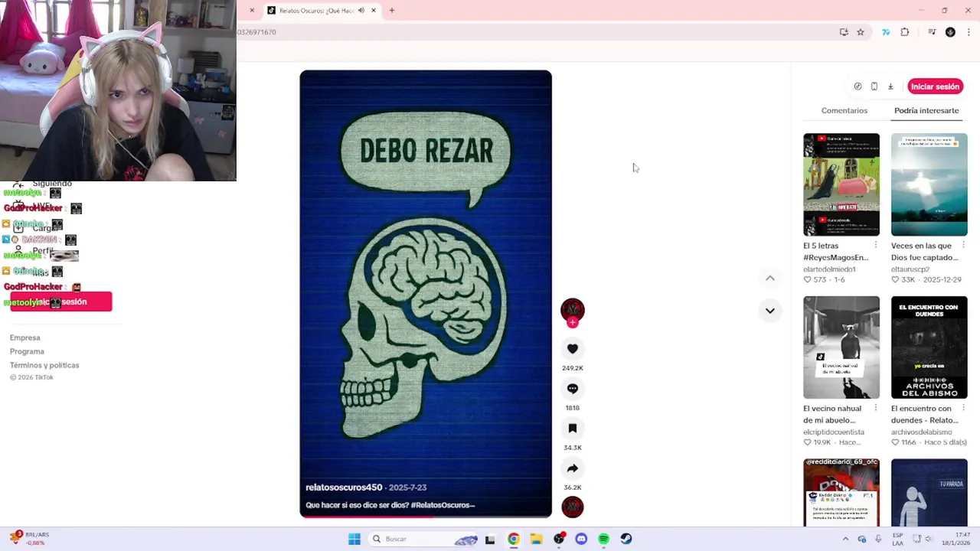Open the Términos y políticas link
Screen dimensions: 980x551
[44, 365]
